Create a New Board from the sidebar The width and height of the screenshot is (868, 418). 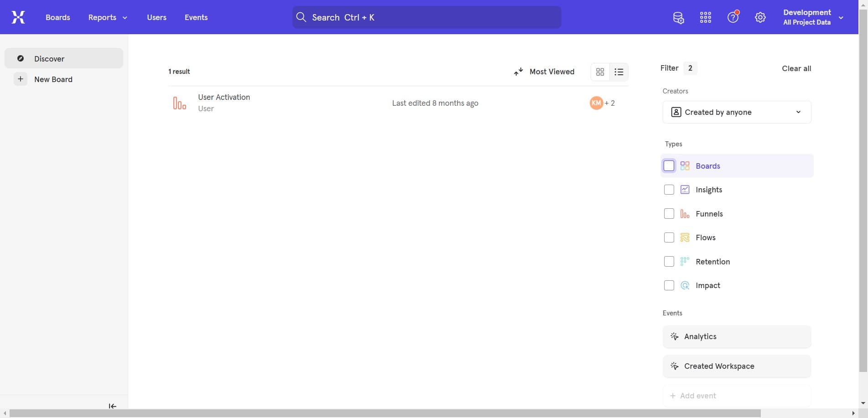pos(53,79)
